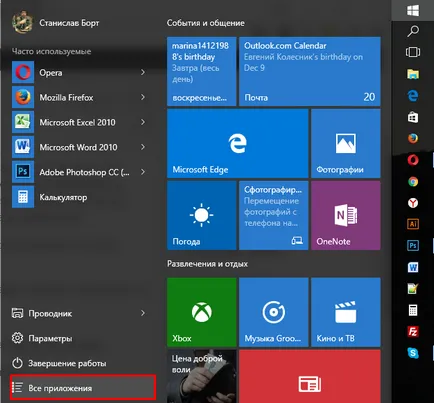Launch Adobe Photoshop CC from Start list
Image resolution: width=434 pixels, height=403 pixels.
(x=79, y=172)
